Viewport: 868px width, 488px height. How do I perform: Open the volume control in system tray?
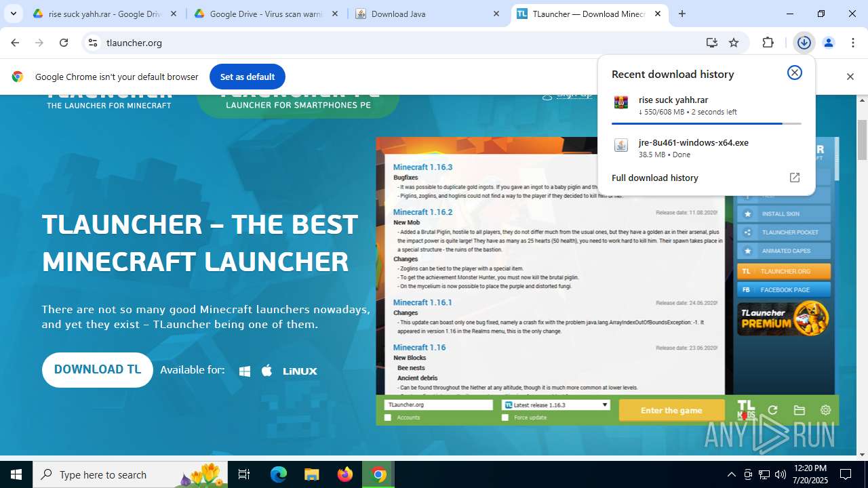[x=781, y=474]
